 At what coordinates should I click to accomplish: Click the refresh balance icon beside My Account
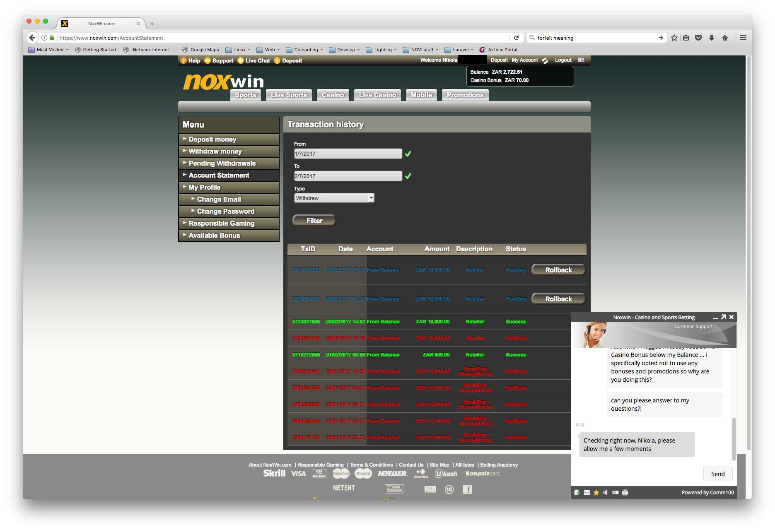pos(545,60)
